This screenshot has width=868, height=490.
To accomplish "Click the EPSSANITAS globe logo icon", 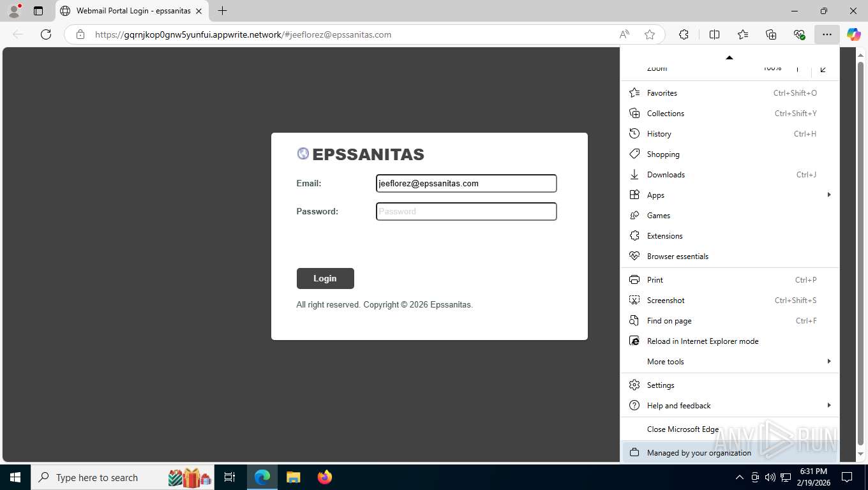I will pyautogui.click(x=303, y=153).
